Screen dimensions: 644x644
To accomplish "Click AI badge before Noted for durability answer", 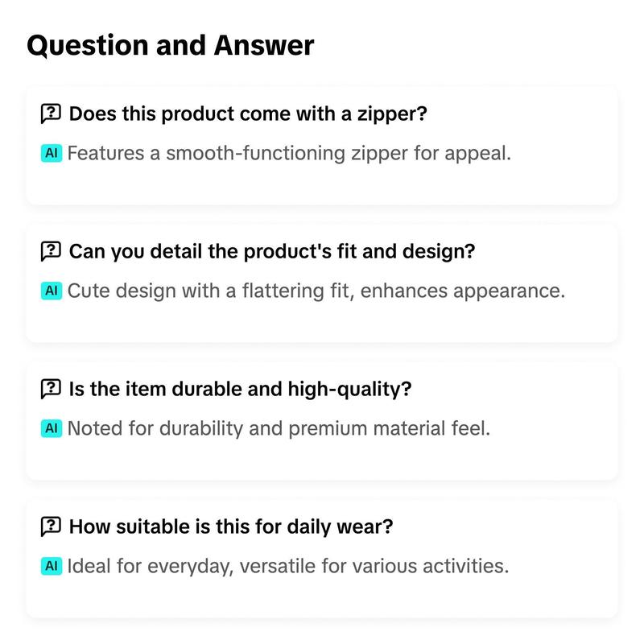I will pyautogui.click(x=52, y=428).
